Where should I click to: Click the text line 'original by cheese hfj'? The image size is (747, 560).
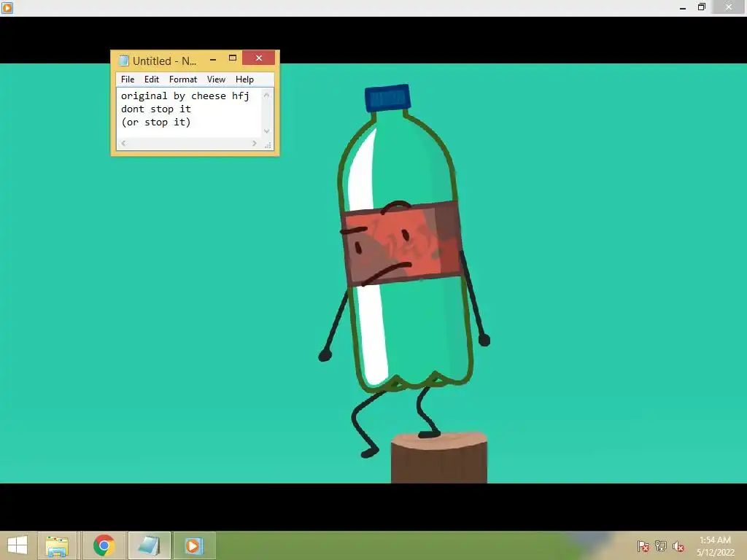(185, 96)
